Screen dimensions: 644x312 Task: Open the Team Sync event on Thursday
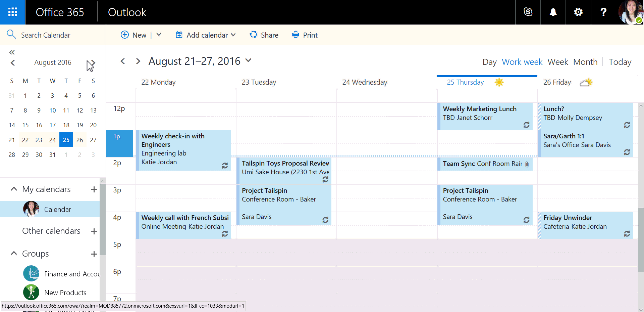[482, 164]
